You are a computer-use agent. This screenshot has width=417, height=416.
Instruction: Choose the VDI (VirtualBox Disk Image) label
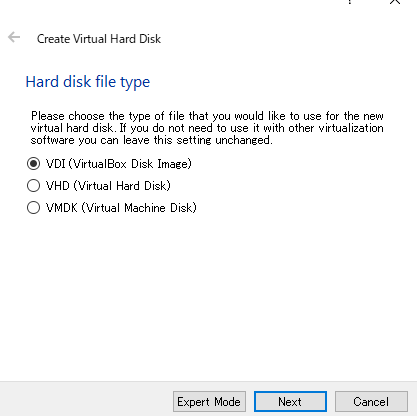pos(119,164)
